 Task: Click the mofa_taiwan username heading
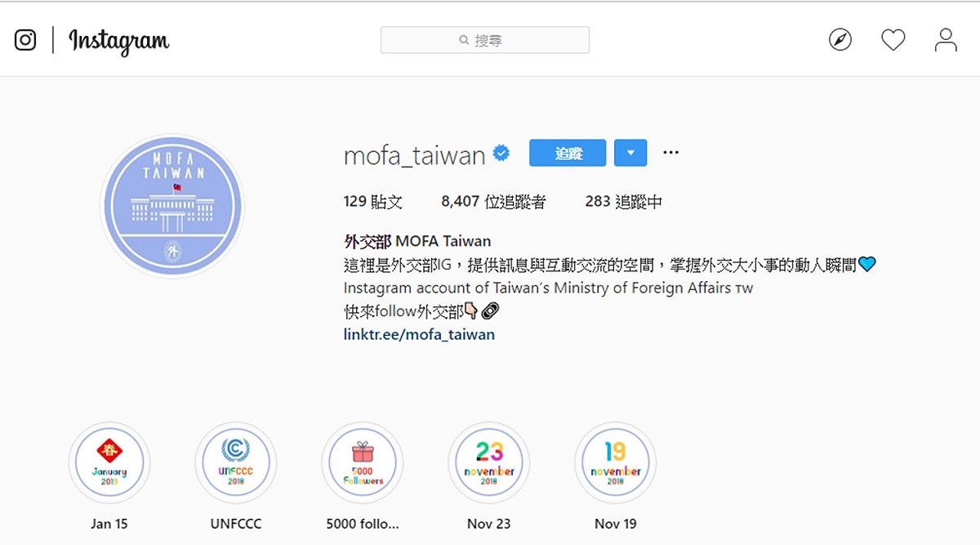click(x=415, y=154)
